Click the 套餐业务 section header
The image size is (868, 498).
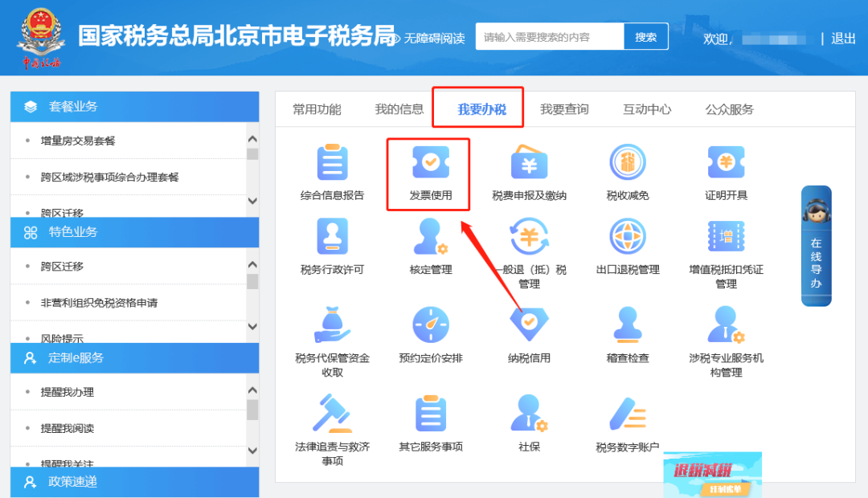134,106
